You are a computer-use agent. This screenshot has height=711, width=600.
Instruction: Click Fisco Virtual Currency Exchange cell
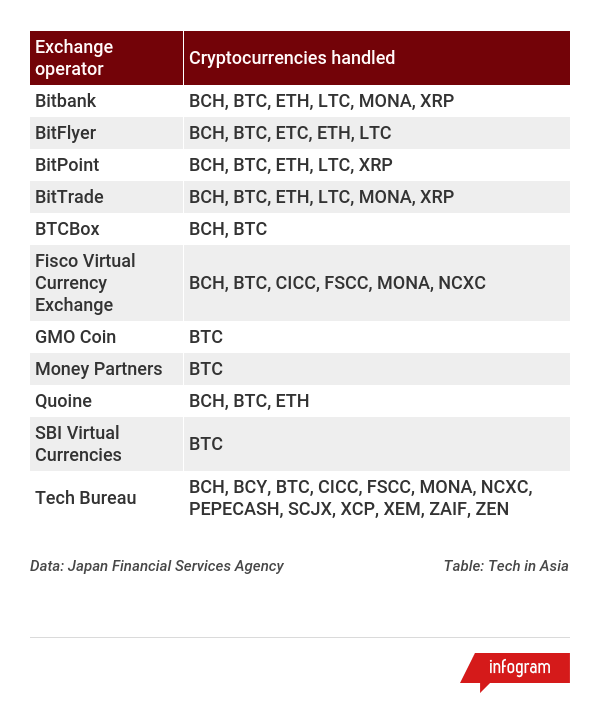(x=106, y=283)
